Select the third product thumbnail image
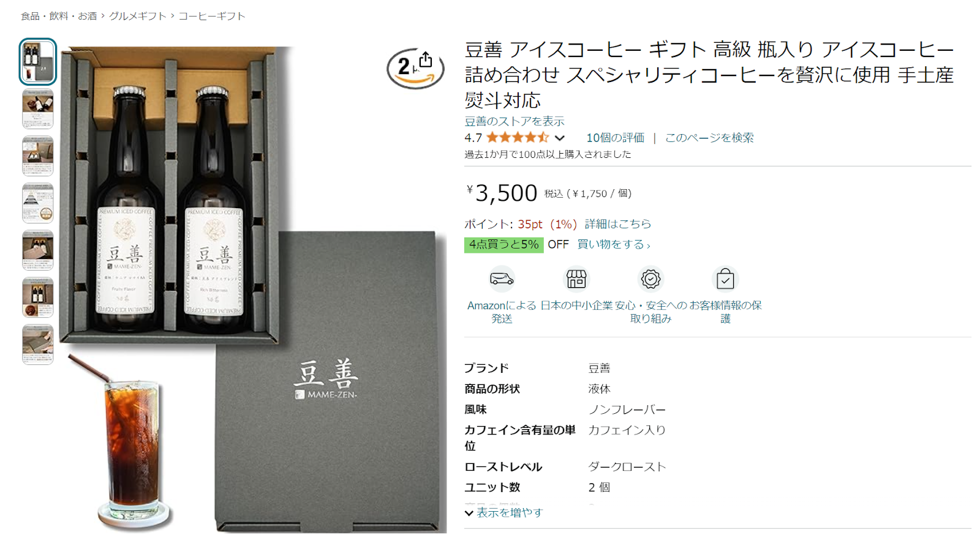The height and width of the screenshot is (535, 980). (38, 156)
